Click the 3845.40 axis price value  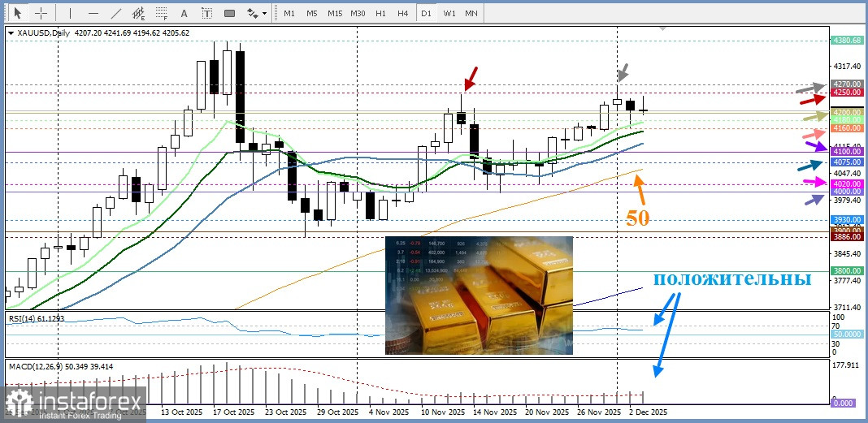pos(846,254)
